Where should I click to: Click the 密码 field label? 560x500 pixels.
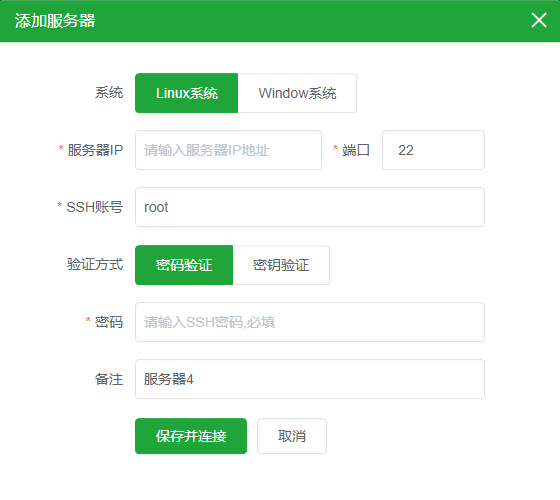(109, 322)
